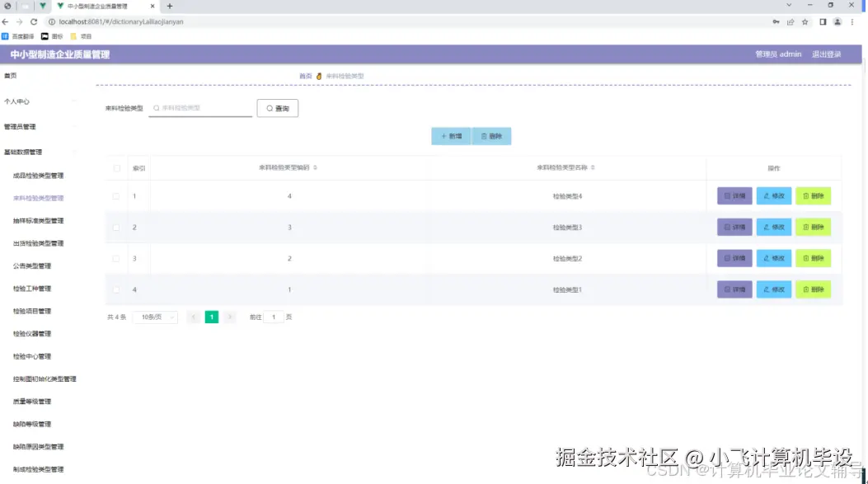Screen dimensions: 868x484
Task: Open 检验工种管理 menu item
Action: click(32, 289)
